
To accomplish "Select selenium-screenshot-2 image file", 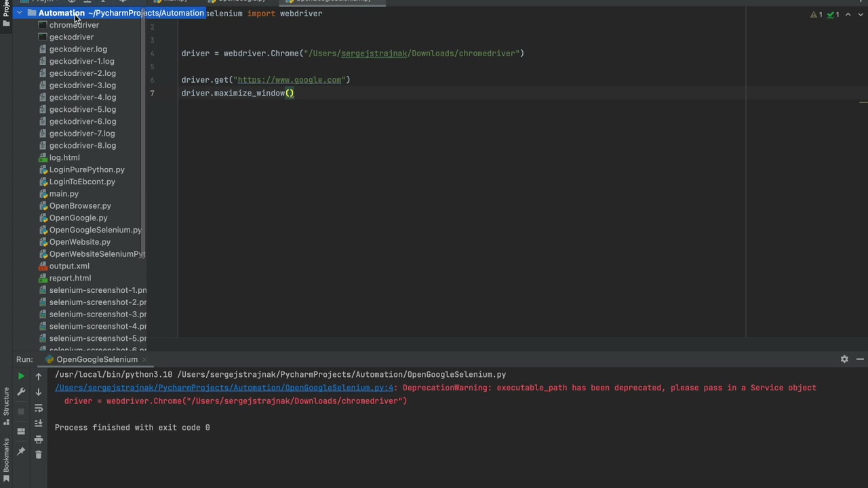I will (98, 302).
